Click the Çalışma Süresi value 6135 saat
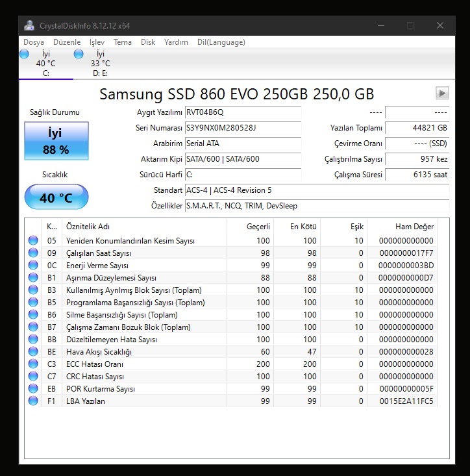 417,175
